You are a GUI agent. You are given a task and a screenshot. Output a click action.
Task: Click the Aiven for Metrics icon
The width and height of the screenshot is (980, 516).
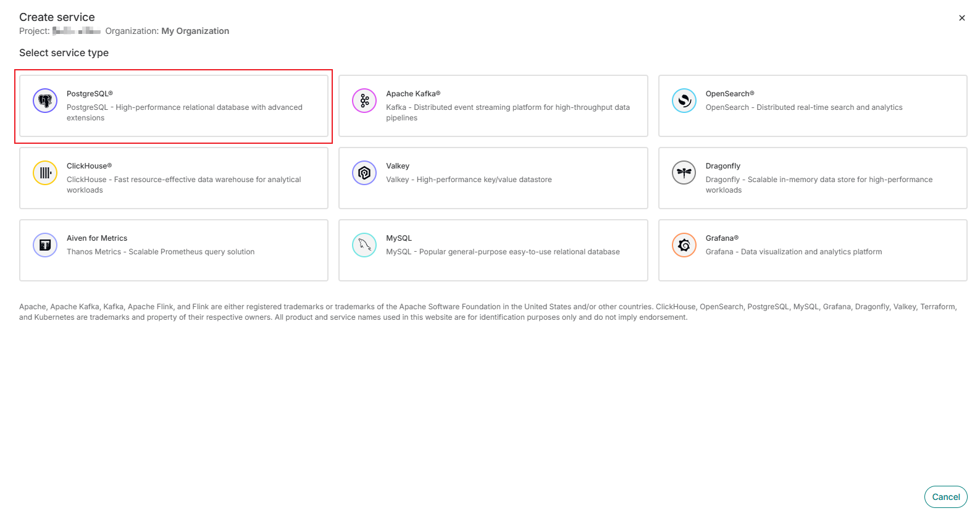[x=45, y=245]
